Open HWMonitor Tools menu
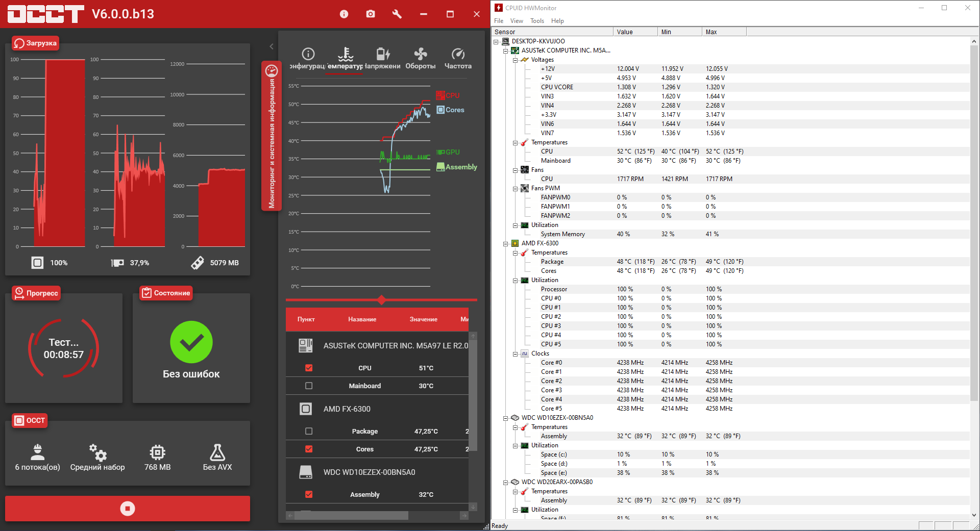Screen dimensions: 980x531 (x=537, y=21)
